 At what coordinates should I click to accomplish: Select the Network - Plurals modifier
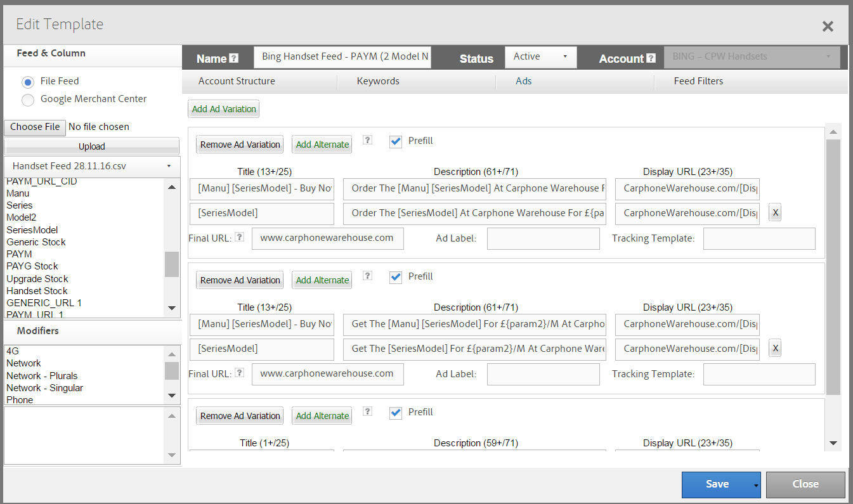(x=42, y=376)
